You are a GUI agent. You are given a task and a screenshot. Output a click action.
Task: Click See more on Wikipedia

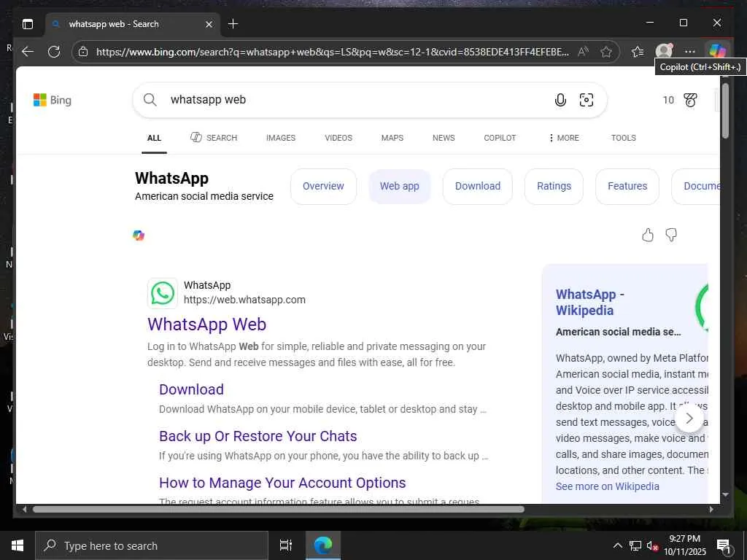(608, 486)
